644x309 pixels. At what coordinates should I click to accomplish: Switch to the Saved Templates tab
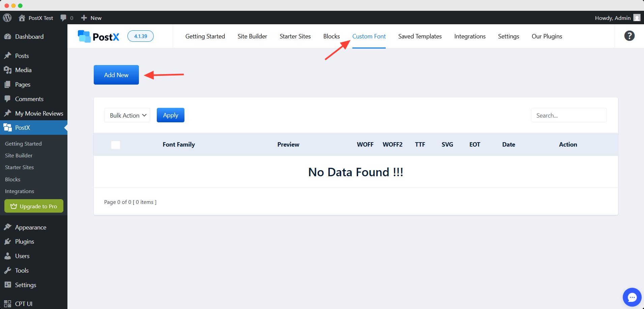point(419,36)
